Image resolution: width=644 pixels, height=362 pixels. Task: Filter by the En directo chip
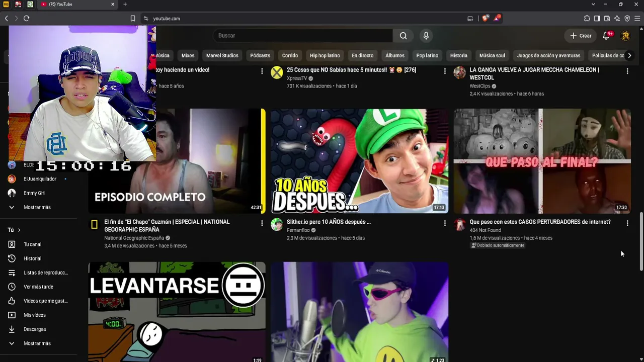362,55
